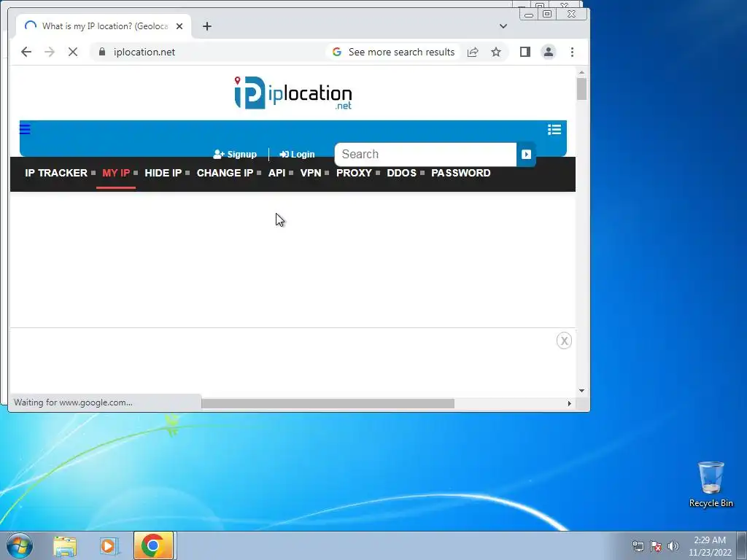Click the iplocation.net logo

pos(293,93)
